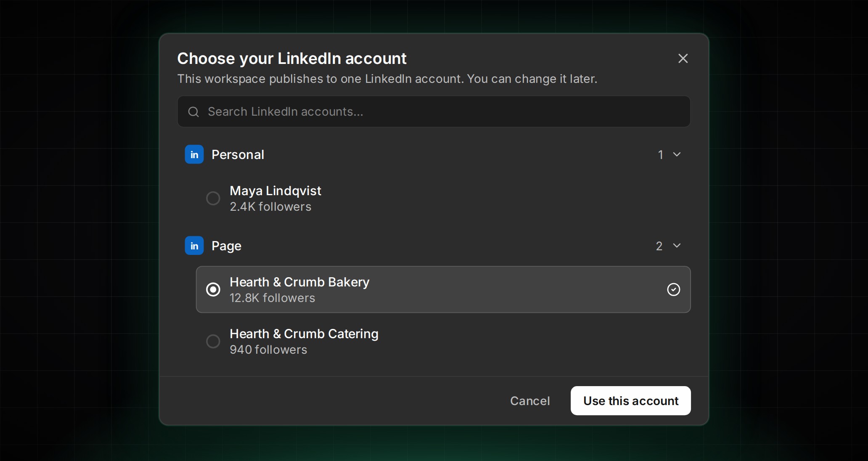868x461 pixels.
Task: Select the Hearth & Crumb Bakery radio button
Action: click(213, 289)
